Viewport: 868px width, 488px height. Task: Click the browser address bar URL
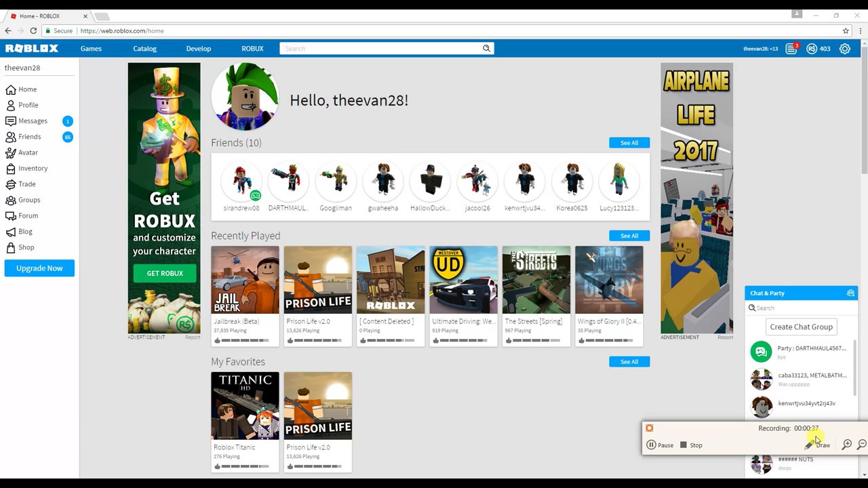pyautogui.click(x=122, y=30)
